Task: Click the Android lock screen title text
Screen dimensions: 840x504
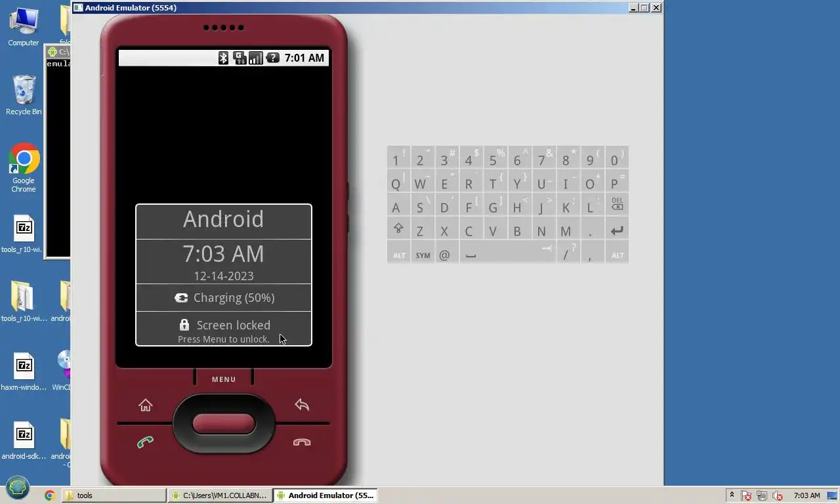Action: point(223,219)
